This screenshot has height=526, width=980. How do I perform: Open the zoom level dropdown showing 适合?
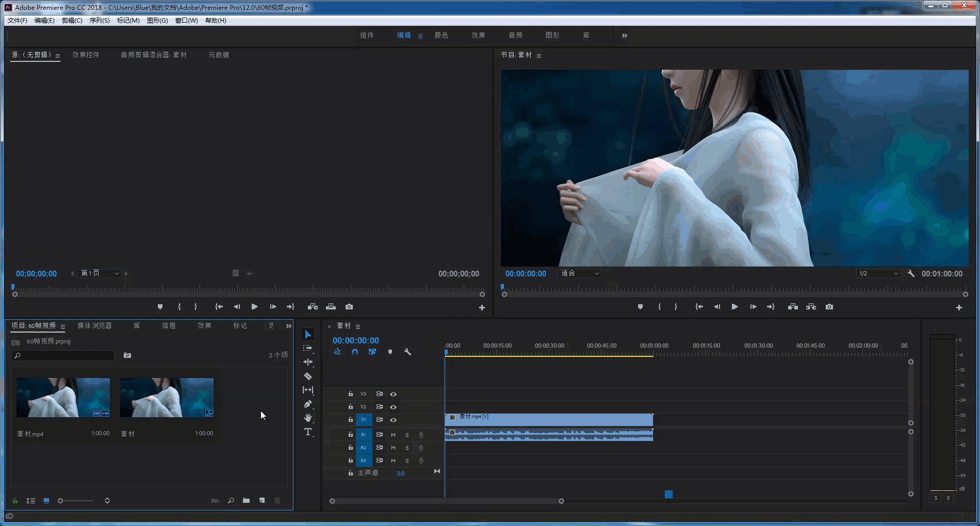click(580, 273)
